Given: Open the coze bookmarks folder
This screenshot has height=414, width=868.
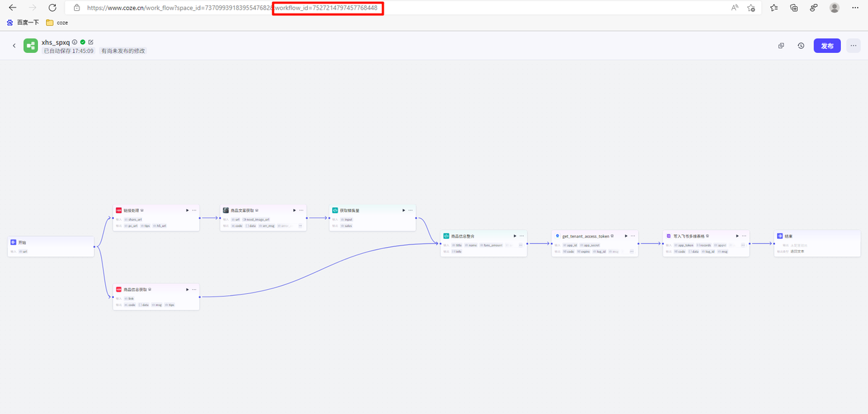Looking at the screenshot, I should pos(57,22).
